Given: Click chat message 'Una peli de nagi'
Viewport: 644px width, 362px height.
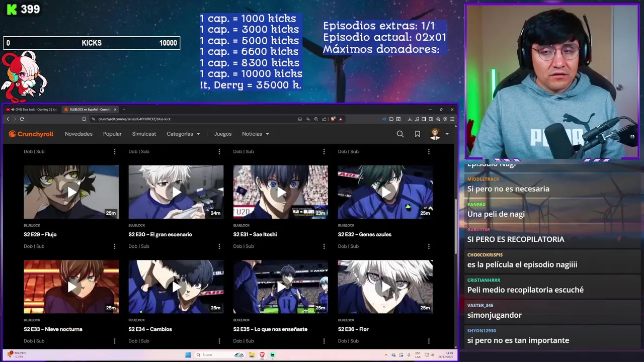Looking at the screenshot, I should (x=496, y=214).
